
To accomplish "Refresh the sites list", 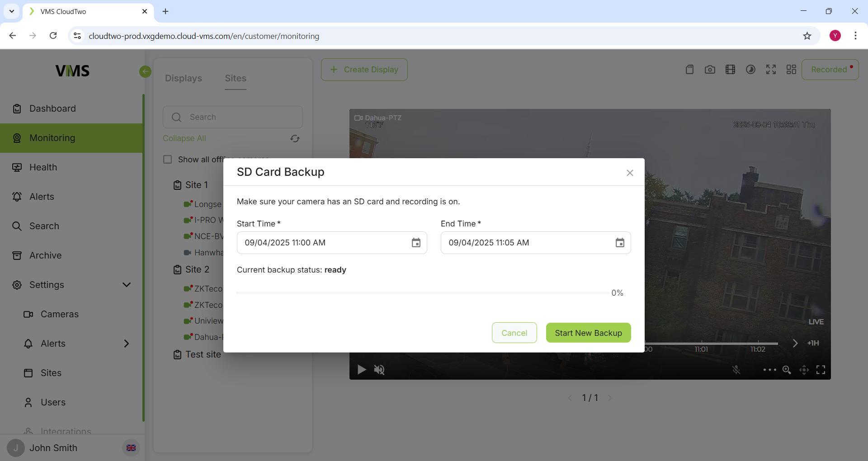I will click(x=295, y=139).
